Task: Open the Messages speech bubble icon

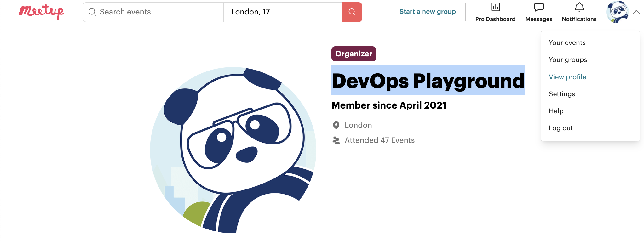Action: (539, 7)
